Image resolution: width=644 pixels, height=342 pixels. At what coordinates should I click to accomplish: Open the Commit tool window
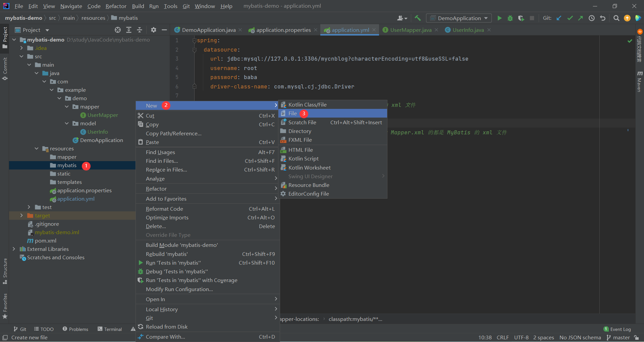point(5,69)
